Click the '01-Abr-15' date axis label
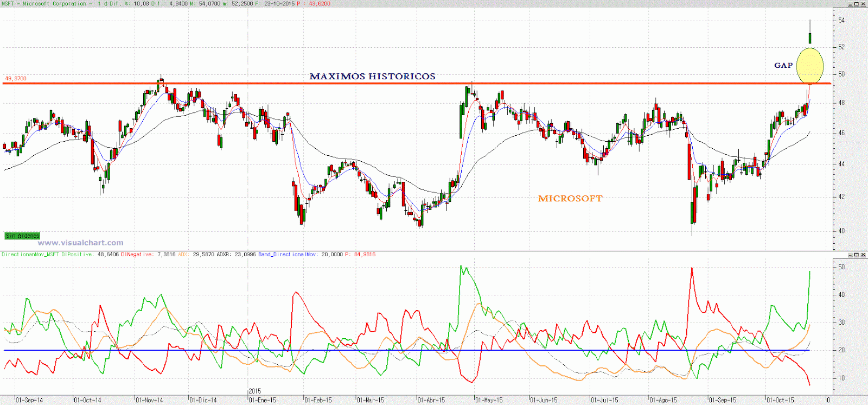Screen dimensions: 868x405 (x=431, y=401)
